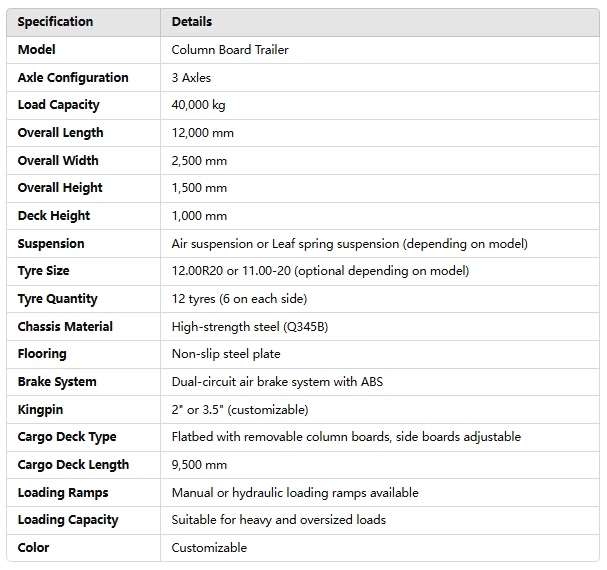Click the 'Overall Length' row label

(60, 133)
